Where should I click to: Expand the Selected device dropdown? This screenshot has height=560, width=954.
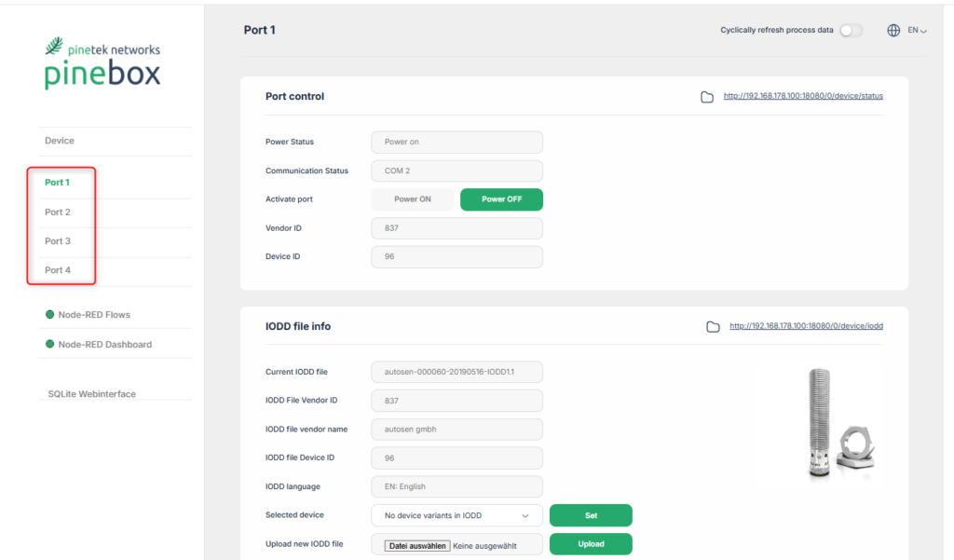[x=457, y=515]
